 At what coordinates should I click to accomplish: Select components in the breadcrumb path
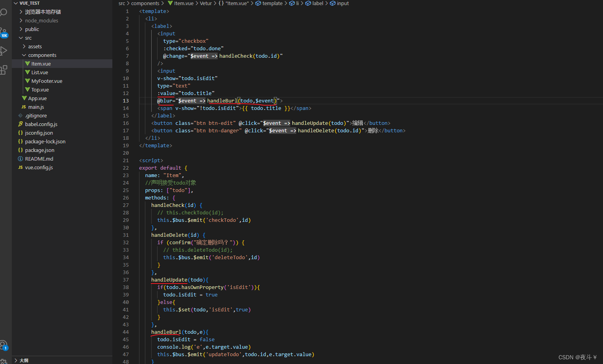point(145,3)
